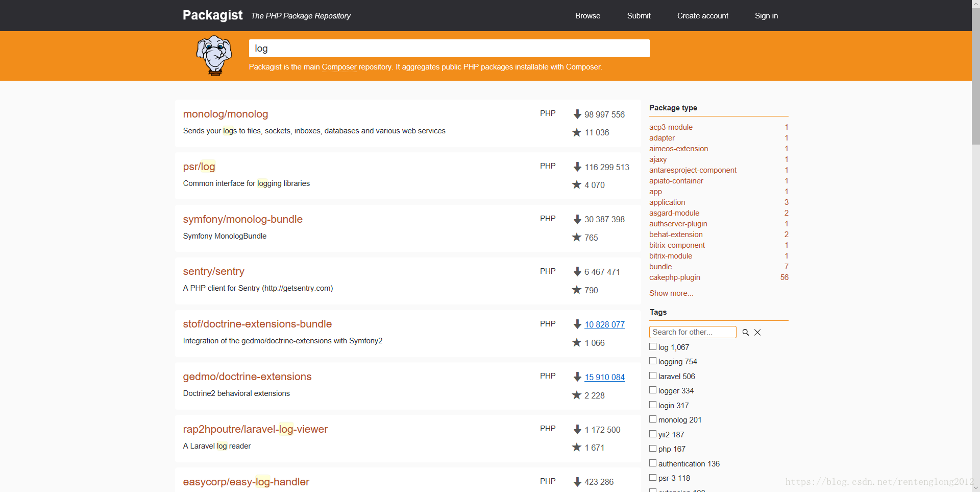This screenshot has width=980, height=492.
Task: Filter by 'asgard-module' package type
Action: 674,213
